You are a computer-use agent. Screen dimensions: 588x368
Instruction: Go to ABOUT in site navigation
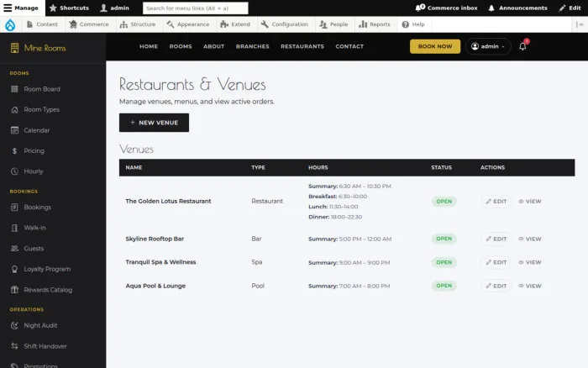[x=213, y=46]
